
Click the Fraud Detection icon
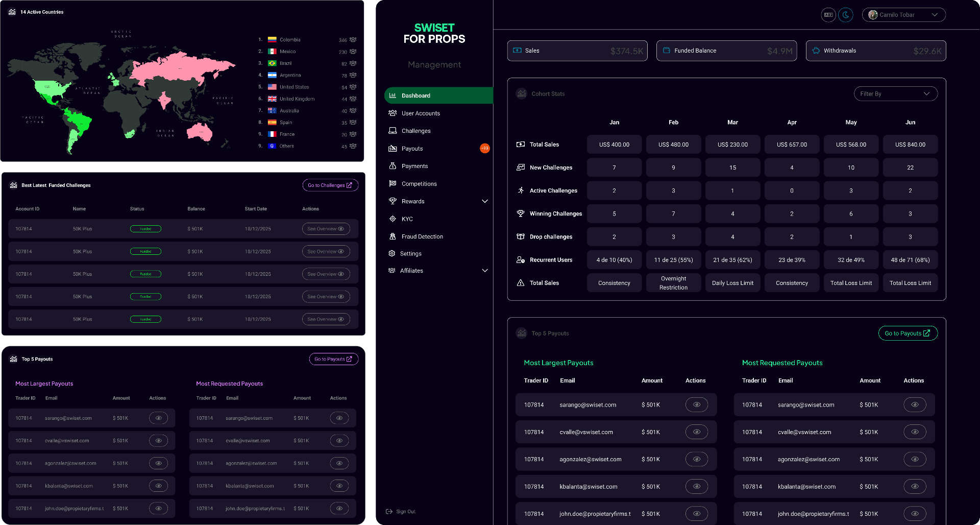(393, 236)
